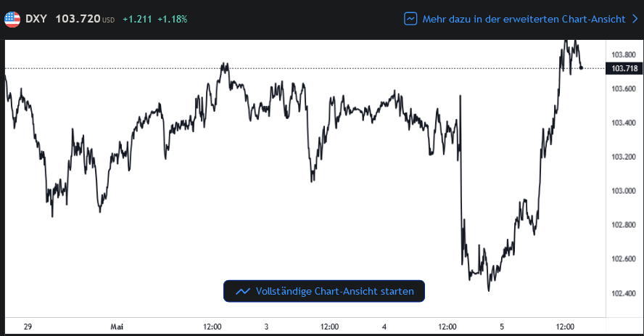Click the 103.720 price in header
This screenshot has height=336, width=644.
coord(78,19)
